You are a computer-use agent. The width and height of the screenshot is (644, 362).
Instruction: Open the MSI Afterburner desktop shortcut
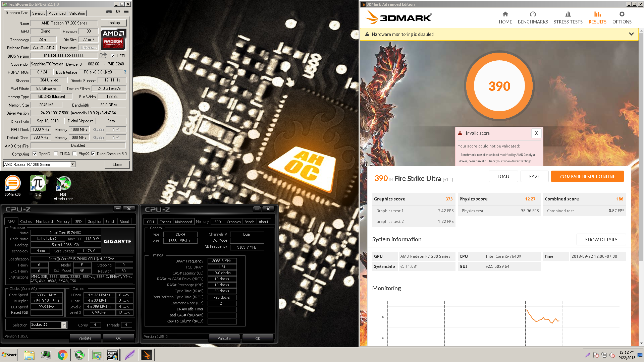pos(63,188)
